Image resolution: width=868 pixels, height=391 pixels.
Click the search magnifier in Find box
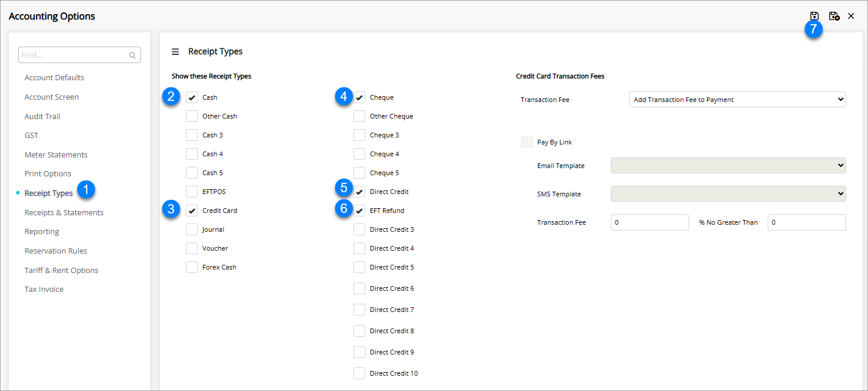[132, 55]
